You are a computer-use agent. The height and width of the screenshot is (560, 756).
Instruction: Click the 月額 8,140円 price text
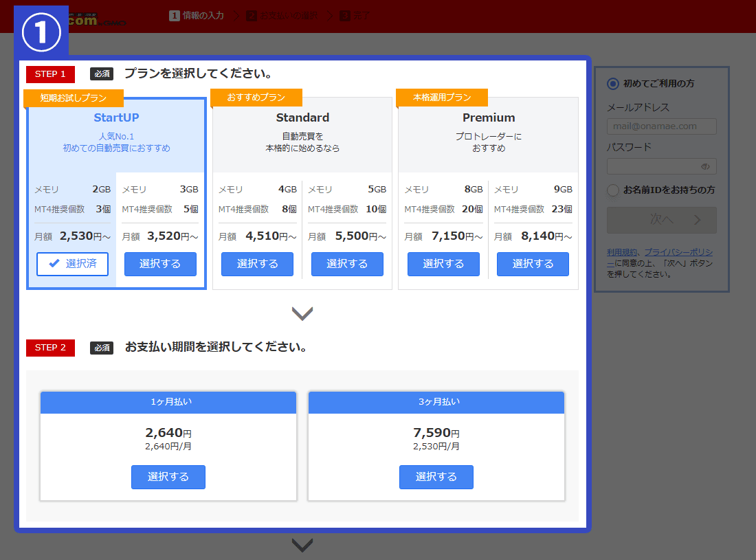point(533,236)
